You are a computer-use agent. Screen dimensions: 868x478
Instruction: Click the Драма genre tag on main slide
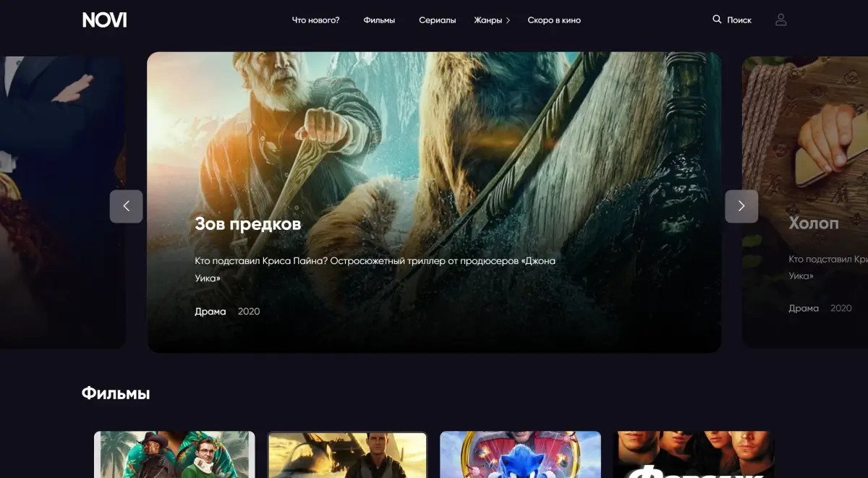[x=210, y=312]
